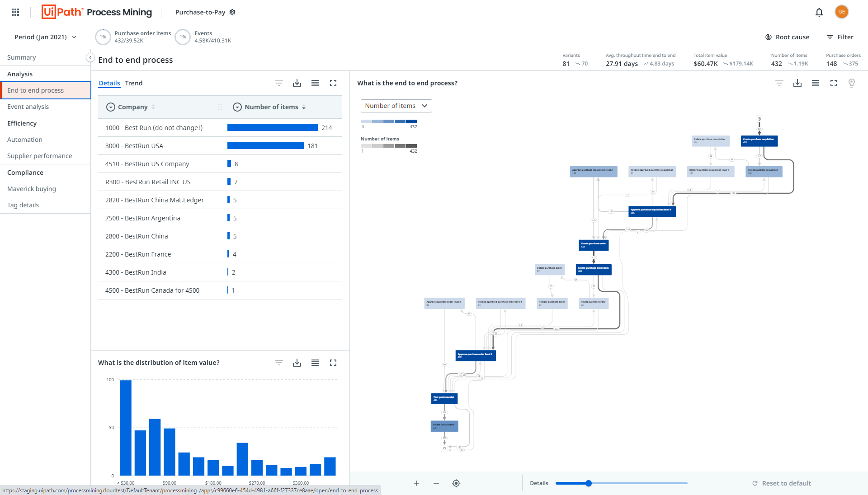The width and height of the screenshot is (868, 495).
Task: Click the blue Number of items legend scale
Action: point(389,121)
